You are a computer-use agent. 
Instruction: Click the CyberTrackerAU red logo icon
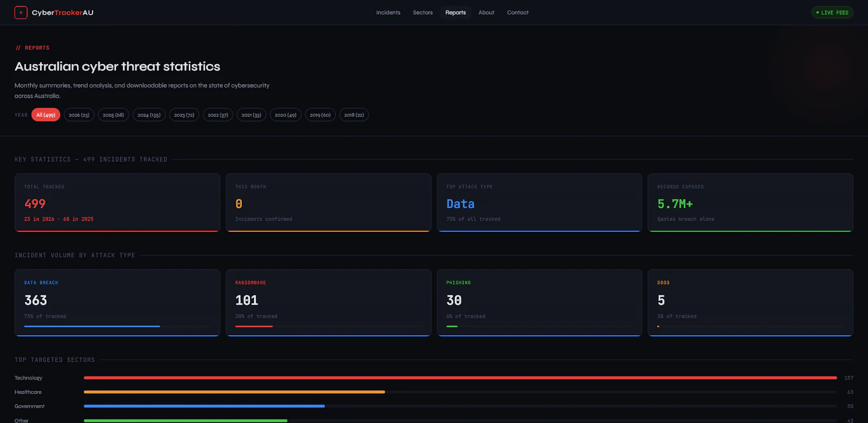21,12
